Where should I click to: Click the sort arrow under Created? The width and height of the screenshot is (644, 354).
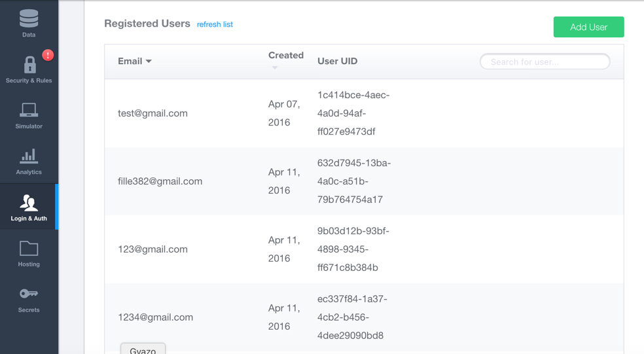275,68
